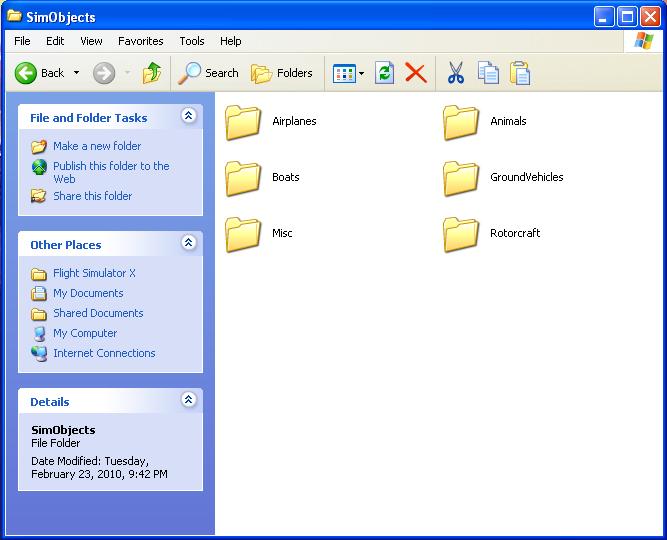Image resolution: width=667 pixels, height=540 pixels.
Task: Click the Paste clipboard icon
Action: point(520,73)
